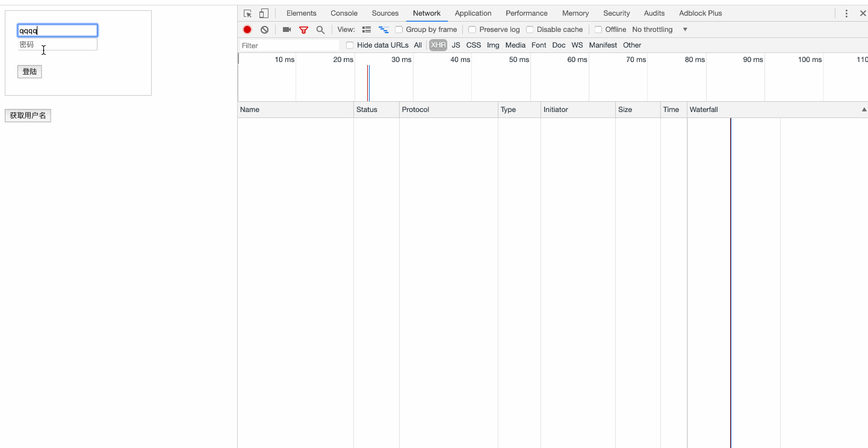This screenshot has width=868, height=448.
Task: Show All request types
Action: (x=418, y=45)
